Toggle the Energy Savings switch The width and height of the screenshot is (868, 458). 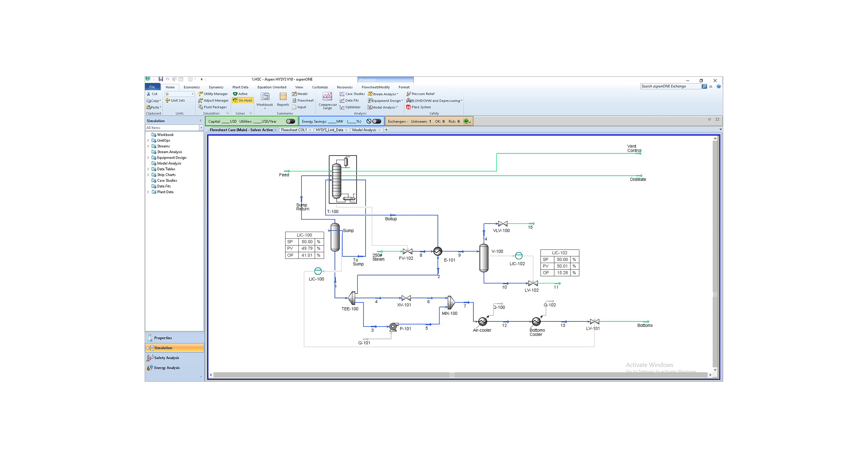click(x=377, y=121)
